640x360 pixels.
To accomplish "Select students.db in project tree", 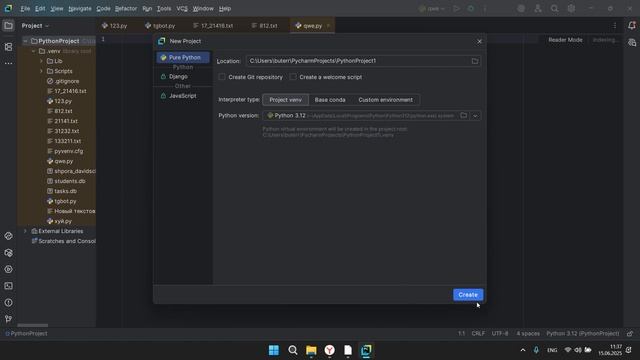I will [70, 181].
